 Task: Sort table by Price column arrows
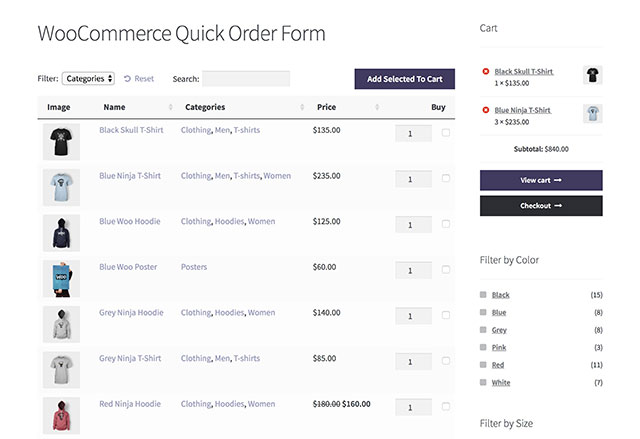point(377,107)
